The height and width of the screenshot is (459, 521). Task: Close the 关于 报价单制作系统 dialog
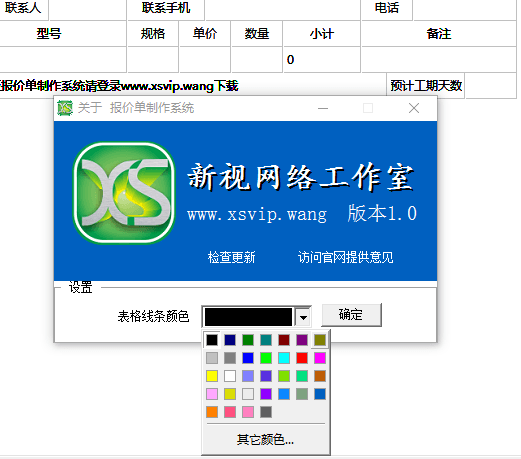coord(414,108)
